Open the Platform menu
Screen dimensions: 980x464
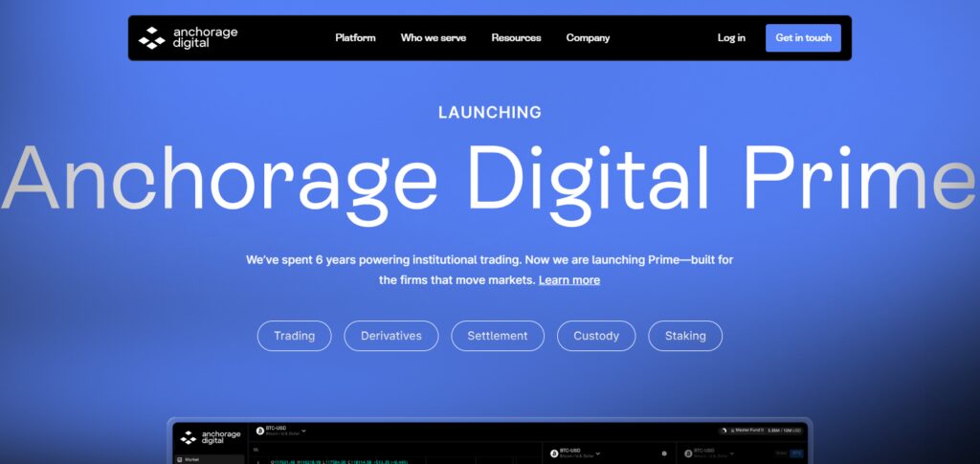[355, 37]
